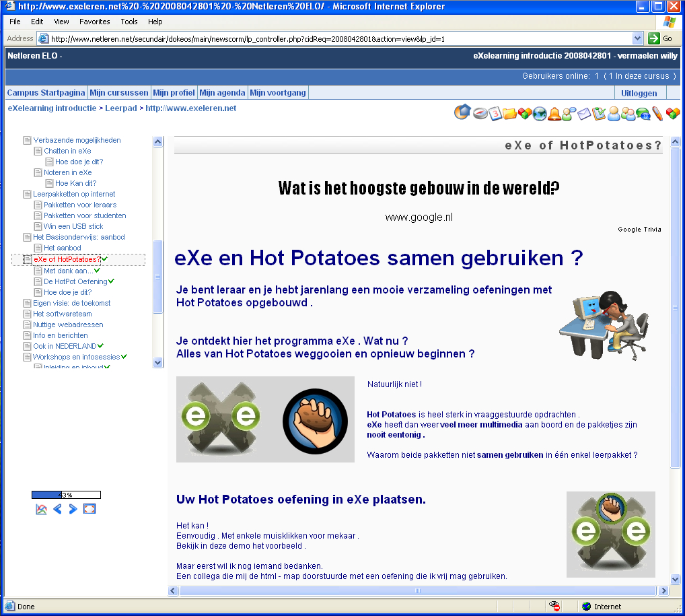Open the progress statistics chart icon

tap(41, 509)
